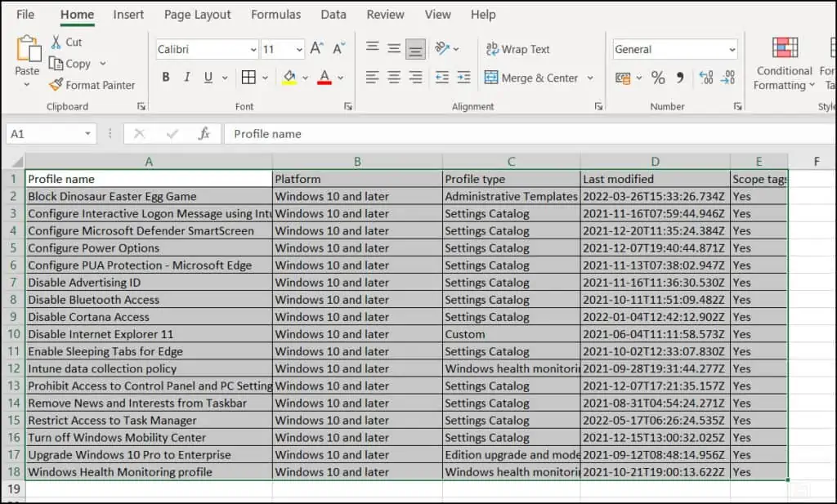The image size is (837, 504).
Task: Activate the Format Painter brush
Action: point(56,85)
